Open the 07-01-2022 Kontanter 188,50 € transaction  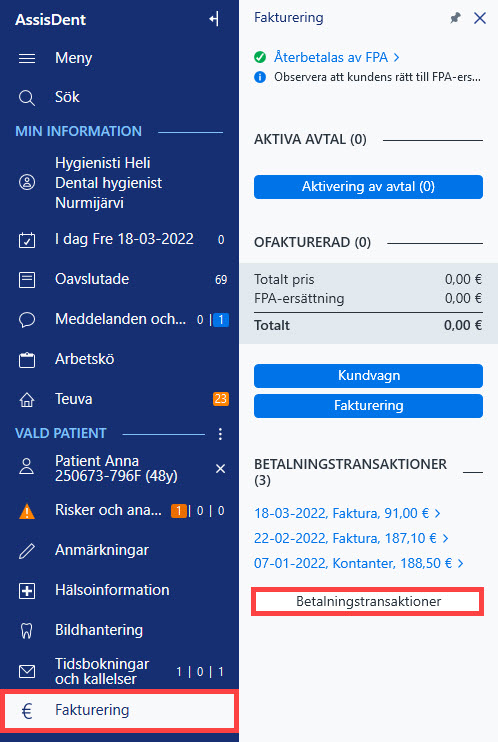click(x=359, y=564)
